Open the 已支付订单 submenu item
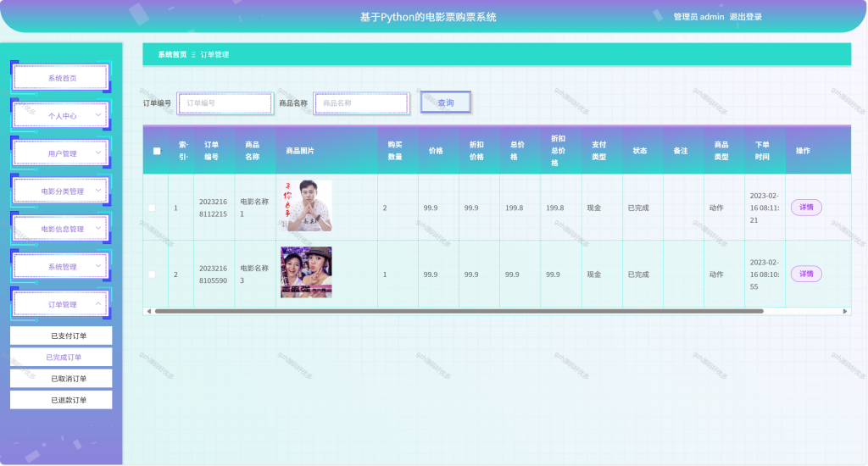This screenshot has height=466, width=868. click(x=61, y=336)
